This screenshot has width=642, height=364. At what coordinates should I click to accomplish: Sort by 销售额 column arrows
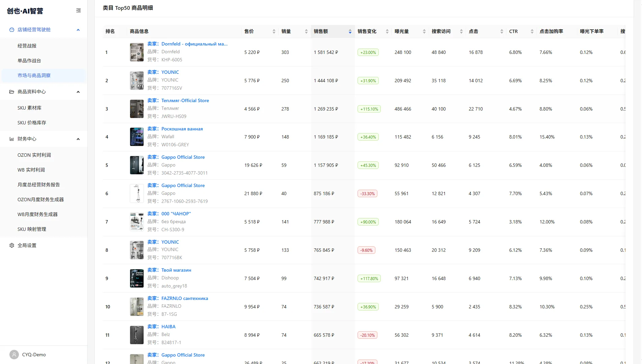point(350,31)
